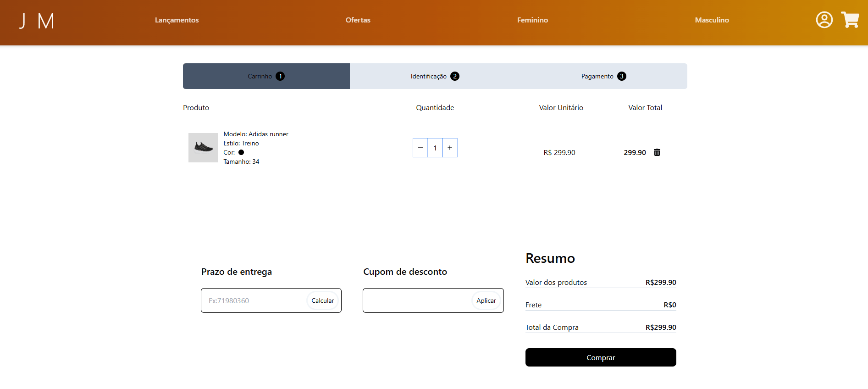Open the Lançamentos menu
Viewport: 868px width, 389px height.
pos(177,20)
